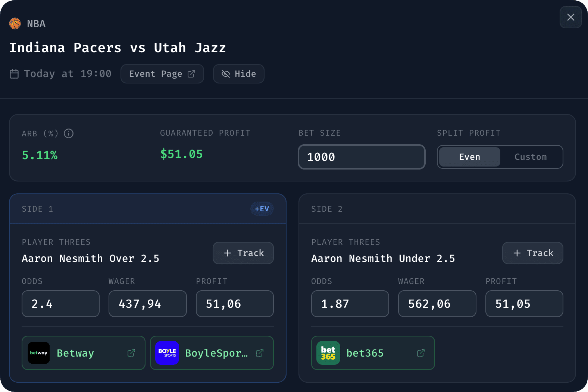Screen dimensions: 588x392
Task: Open the Event Page
Action: pyautogui.click(x=162, y=74)
